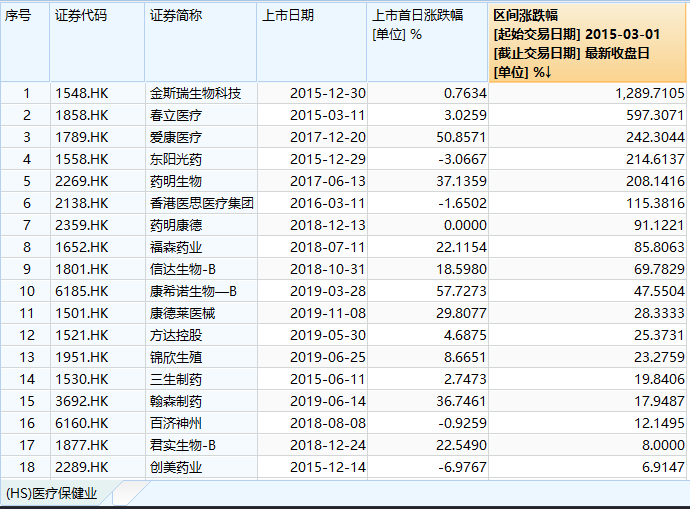Image resolution: width=690 pixels, height=509 pixels.
Task: Select row number 10
Action: click(27, 291)
